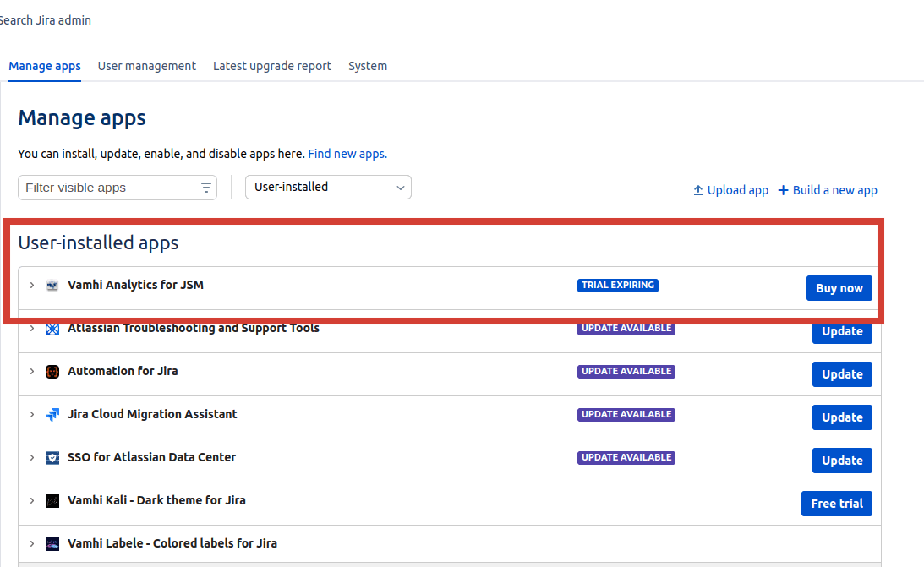924x567 pixels.
Task: Click the filter icon in the search box
Action: tap(206, 188)
